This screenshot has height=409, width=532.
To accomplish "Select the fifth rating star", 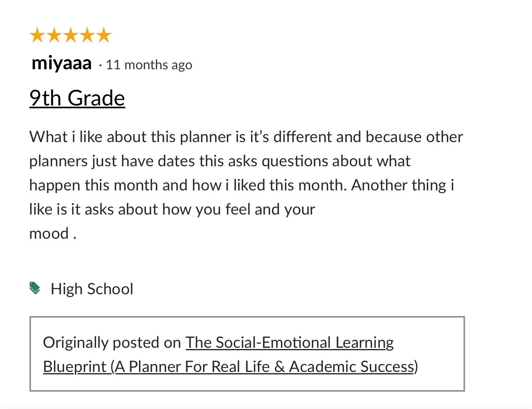I will coord(104,35).
